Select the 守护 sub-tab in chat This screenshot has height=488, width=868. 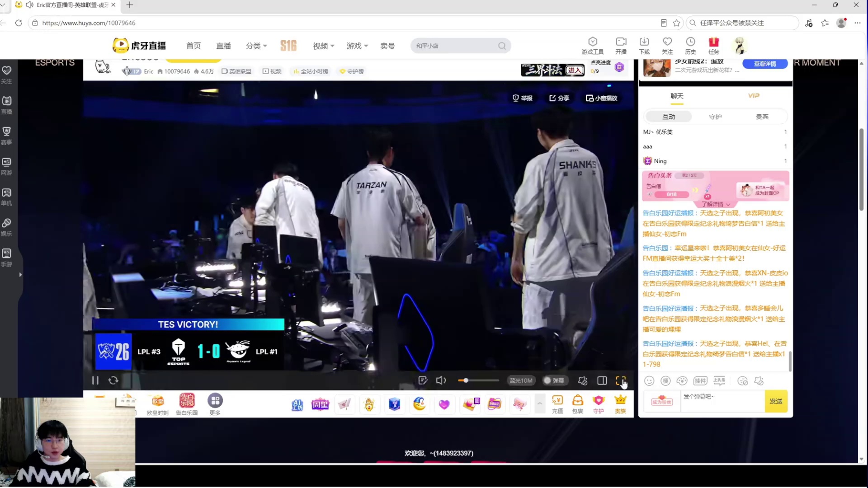click(715, 117)
